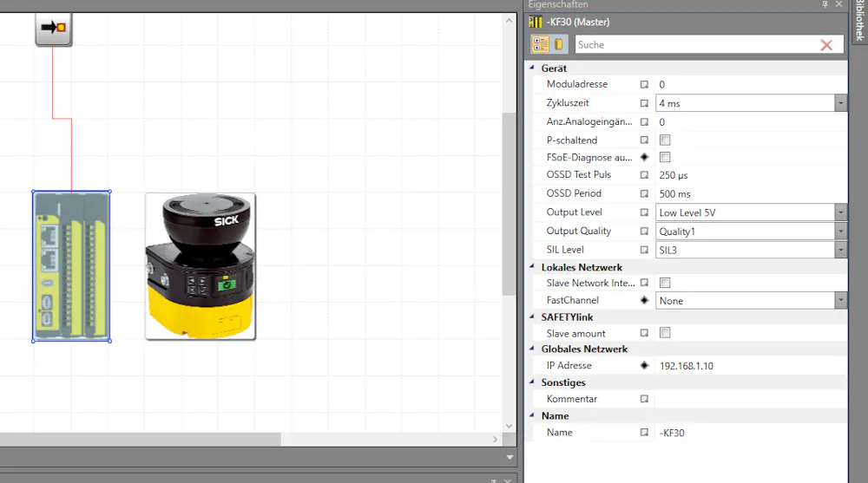Click the P-schaltend property marker icon
Viewport: 868px width, 483px height.
(x=644, y=140)
